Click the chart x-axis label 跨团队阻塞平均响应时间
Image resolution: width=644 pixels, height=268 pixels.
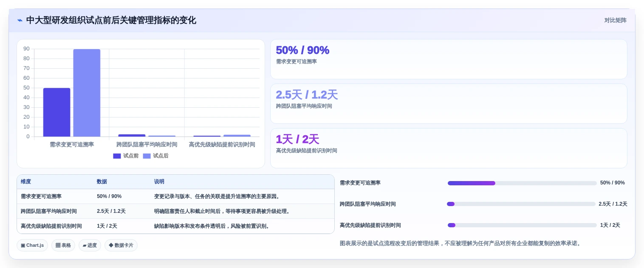tap(147, 145)
